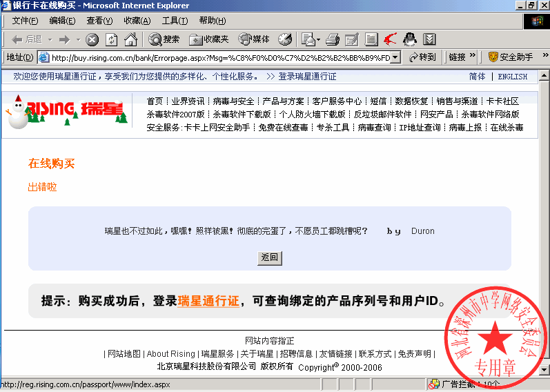550x392 pixels.
Task: Click the Forward arrow toolbar button
Action: 64,39
